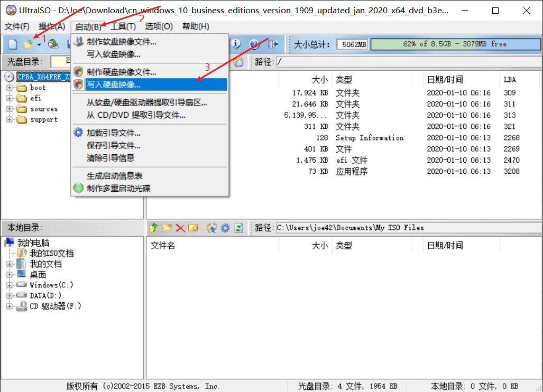Click the 启动(B) menu title
Viewport: 543px width, 392px height.
tap(88, 26)
